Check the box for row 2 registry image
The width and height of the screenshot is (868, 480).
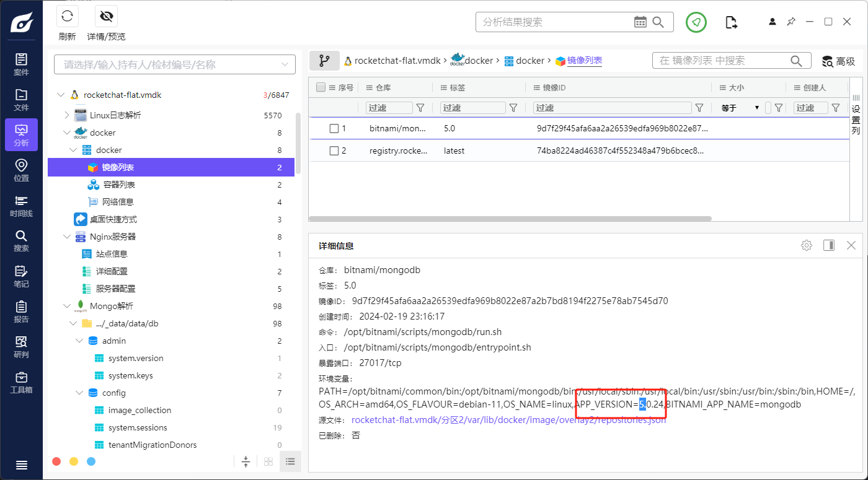pos(334,151)
